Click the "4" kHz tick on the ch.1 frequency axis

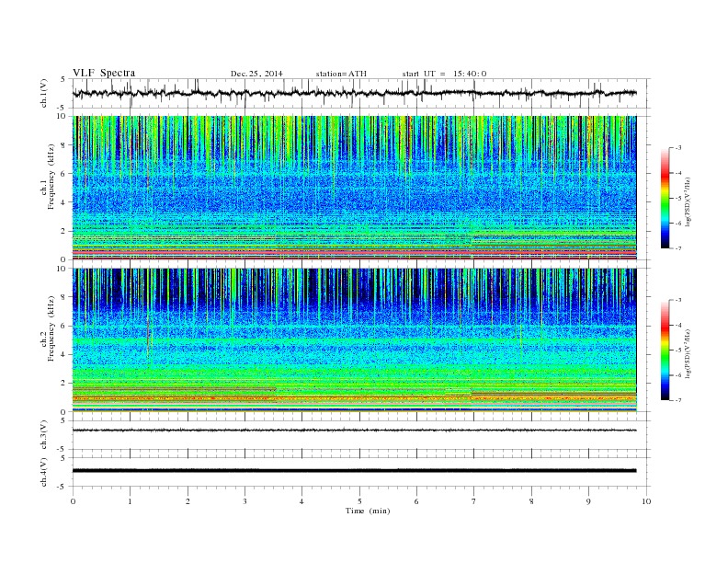[63, 202]
